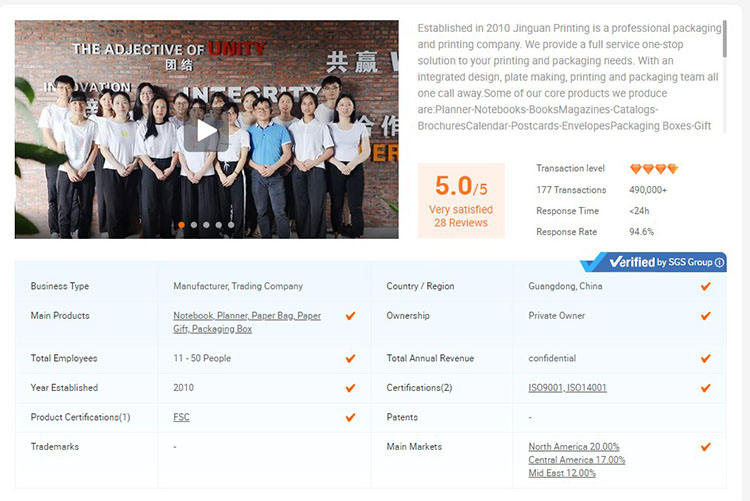Click the 'Main Markets' row label

click(x=414, y=446)
